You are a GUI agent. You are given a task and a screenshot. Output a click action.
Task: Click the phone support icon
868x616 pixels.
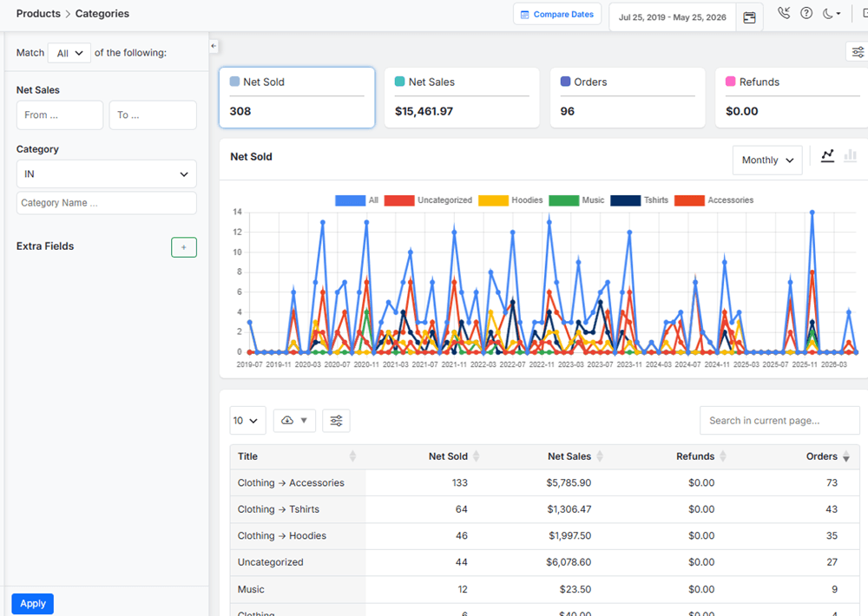click(x=783, y=13)
